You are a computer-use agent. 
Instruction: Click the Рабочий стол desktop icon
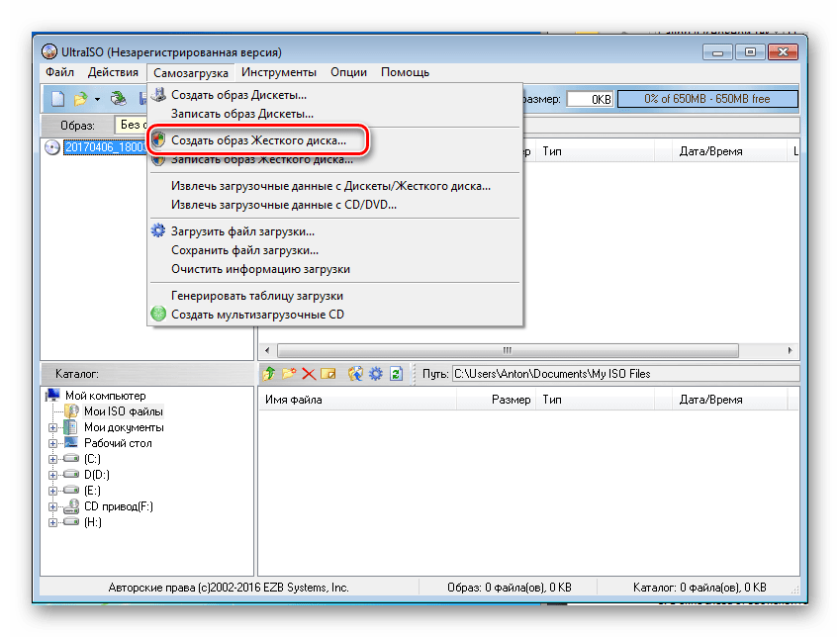tap(70, 442)
